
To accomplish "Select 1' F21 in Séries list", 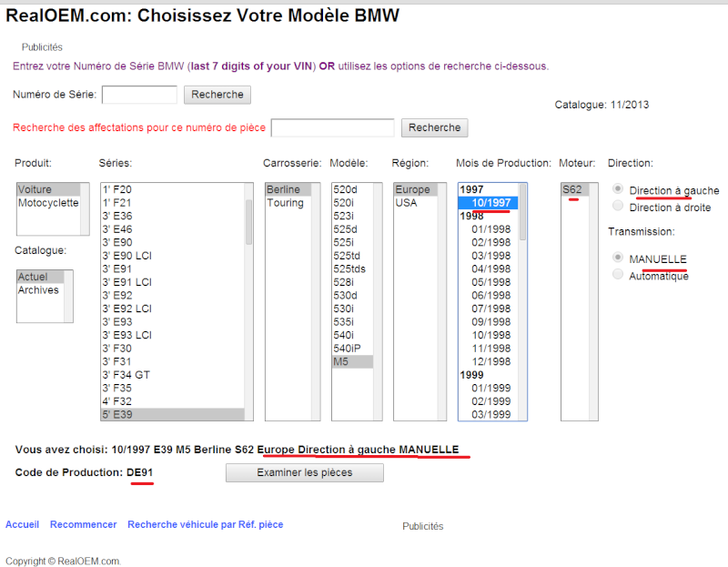I will [x=173, y=203].
